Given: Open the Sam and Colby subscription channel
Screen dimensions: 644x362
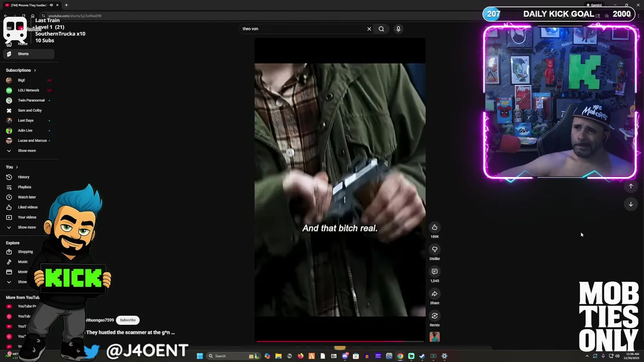Looking at the screenshot, I should click(28, 111).
